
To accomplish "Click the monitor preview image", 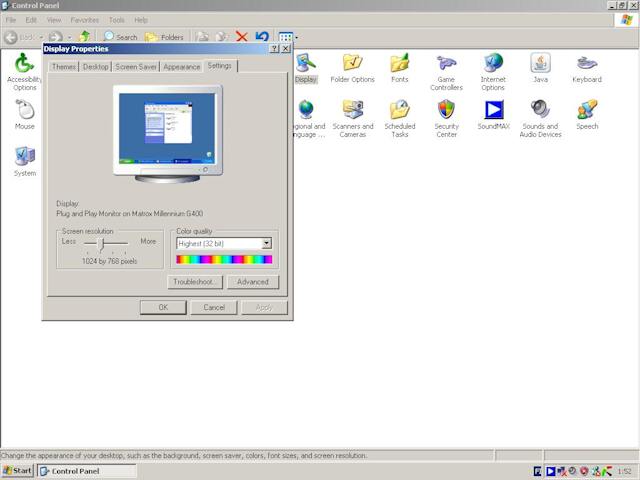I will pyautogui.click(x=167, y=133).
